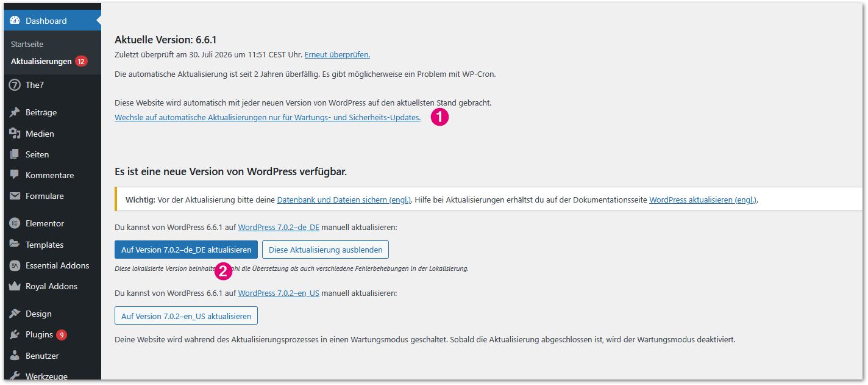This screenshot has height=385, width=868.
Task: Click 'Erneut überprüfen.' link
Action: click(x=337, y=54)
